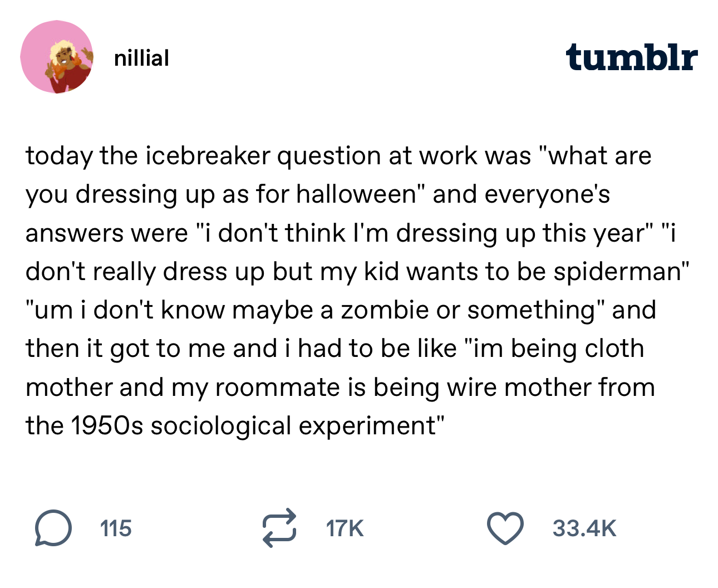Like the post with the heart icon

pyautogui.click(x=505, y=528)
